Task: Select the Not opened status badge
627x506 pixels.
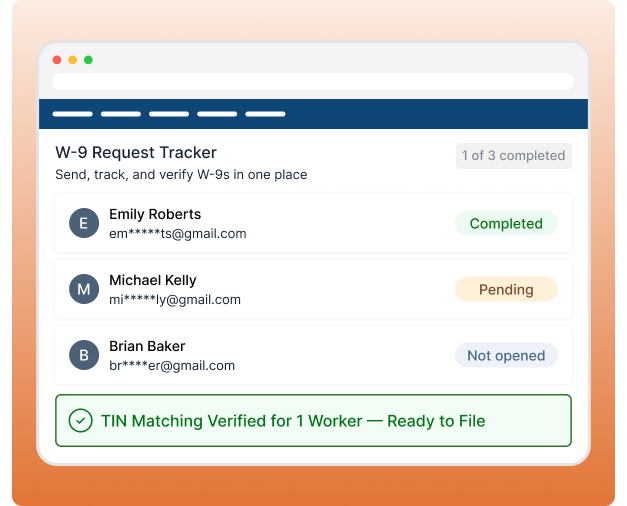Action: (506, 355)
